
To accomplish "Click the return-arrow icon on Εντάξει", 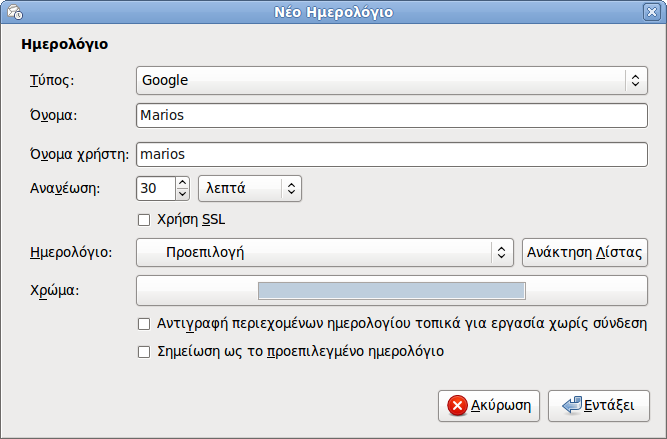I will (571, 405).
